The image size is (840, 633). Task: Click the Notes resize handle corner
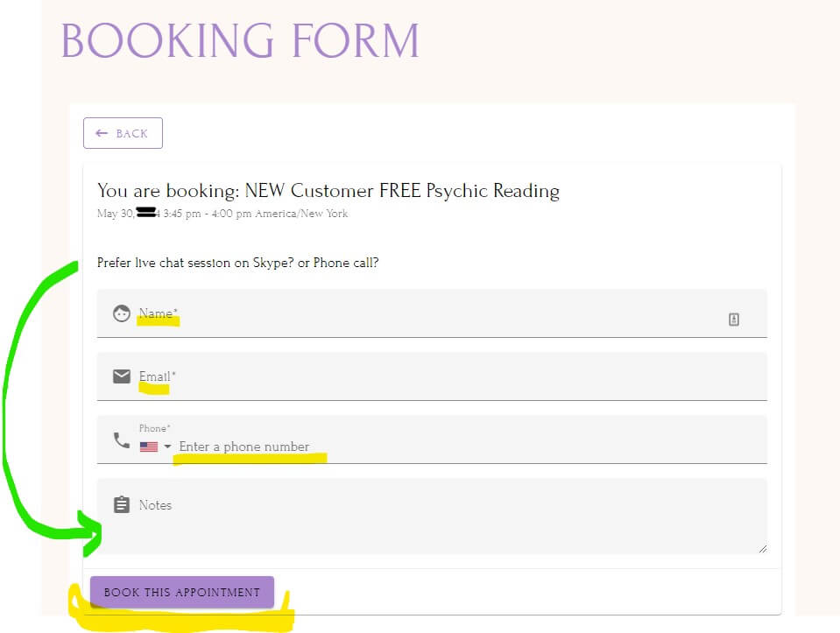point(762,548)
